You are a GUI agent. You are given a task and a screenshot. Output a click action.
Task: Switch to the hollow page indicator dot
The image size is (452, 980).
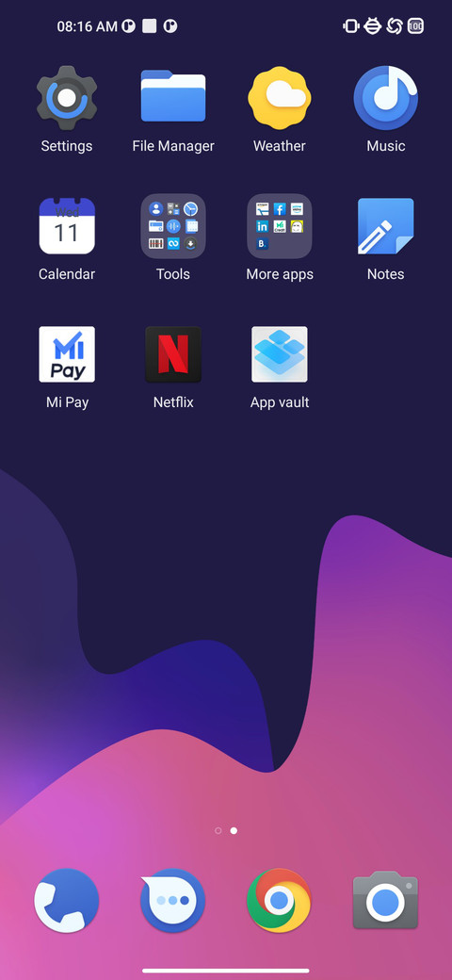tap(218, 830)
